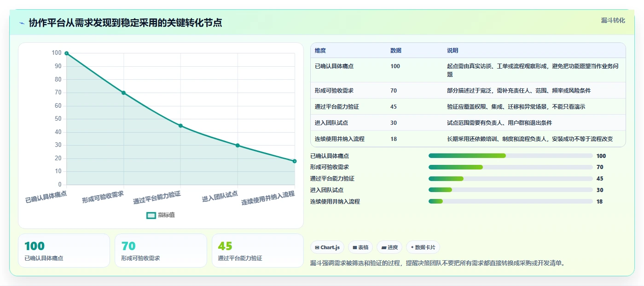
Task: Click the description starting 试点范围需要有负责人
Action: (x=499, y=123)
